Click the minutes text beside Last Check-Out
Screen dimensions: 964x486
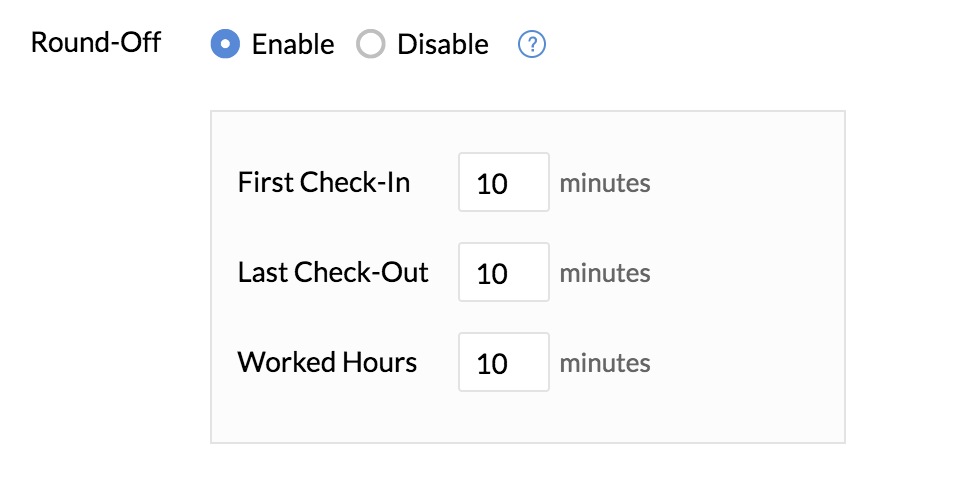[605, 273]
